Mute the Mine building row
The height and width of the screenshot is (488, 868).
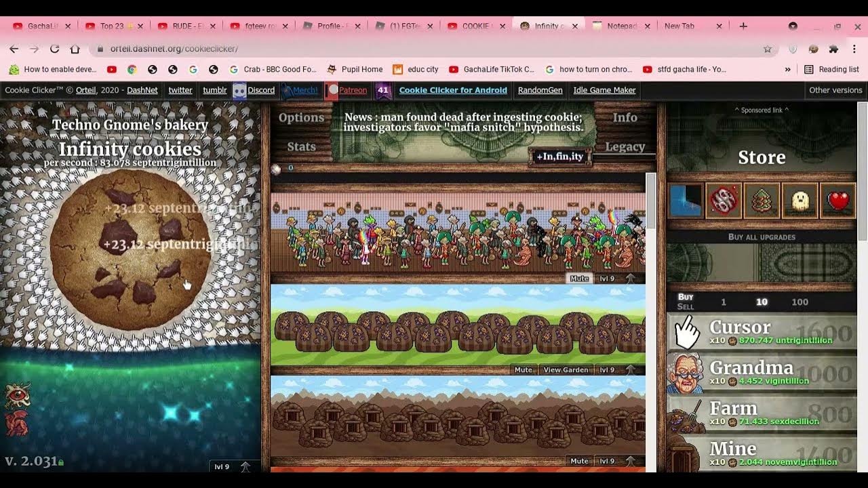point(579,461)
